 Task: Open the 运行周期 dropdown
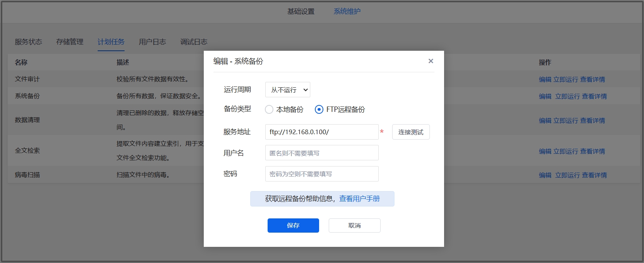point(288,90)
